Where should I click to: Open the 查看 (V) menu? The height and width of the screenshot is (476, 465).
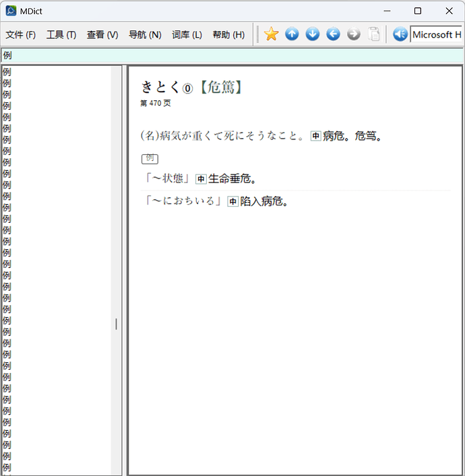coord(102,35)
